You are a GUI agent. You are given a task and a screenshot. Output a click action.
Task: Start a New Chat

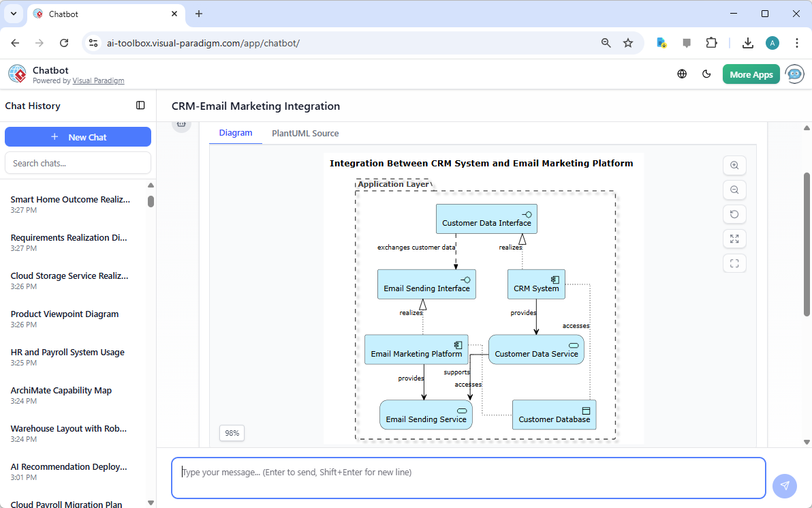(78, 136)
